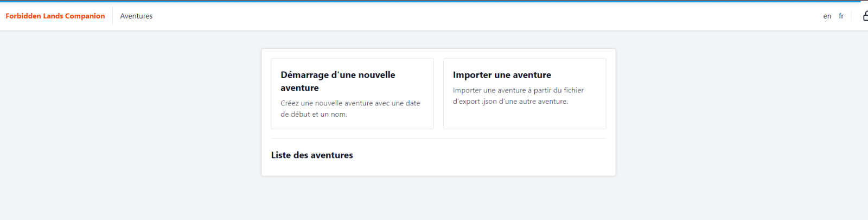
Task: Click the 'Liste des aventures' heading
Action: (312, 155)
